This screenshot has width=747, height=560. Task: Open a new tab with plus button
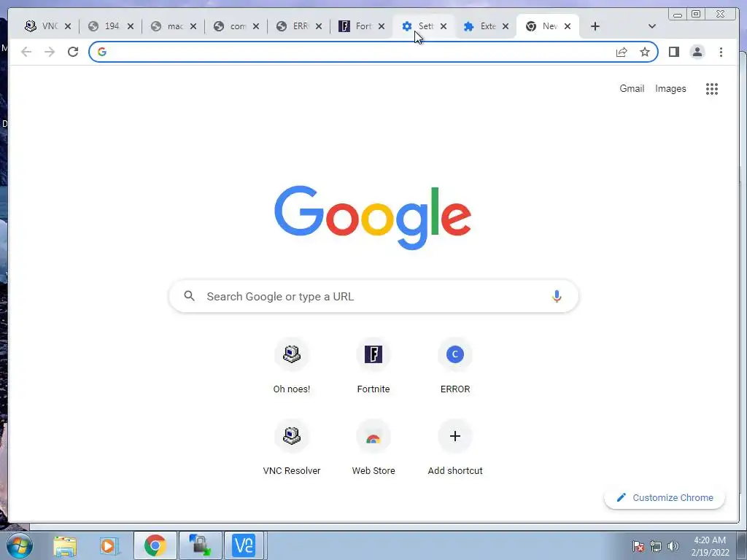tap(595, 26)
